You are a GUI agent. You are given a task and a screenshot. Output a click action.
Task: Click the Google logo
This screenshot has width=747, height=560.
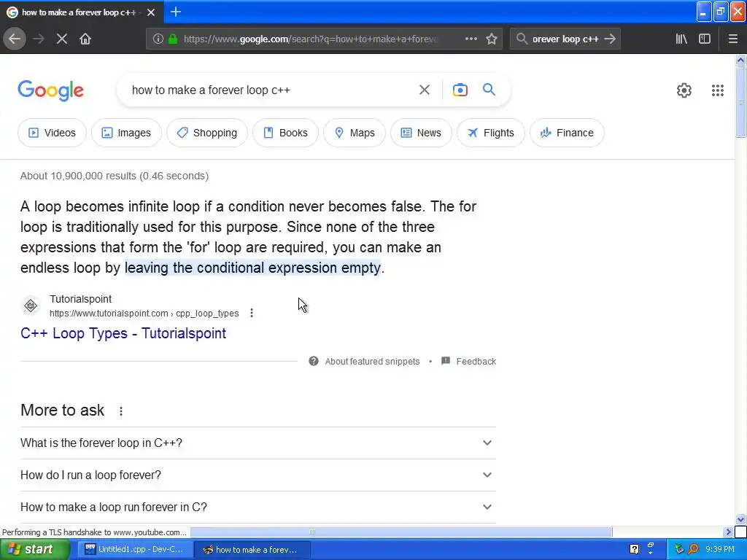[50, 90]
